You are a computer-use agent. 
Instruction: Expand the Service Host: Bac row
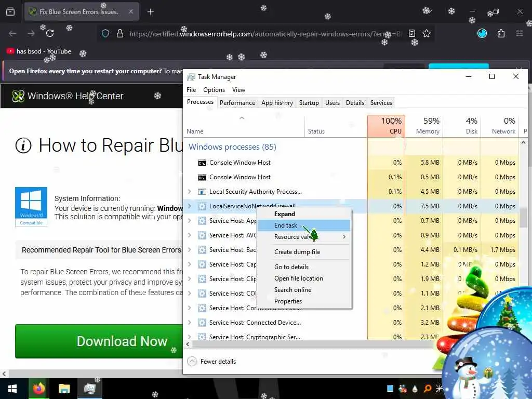(x=190, y=250)
